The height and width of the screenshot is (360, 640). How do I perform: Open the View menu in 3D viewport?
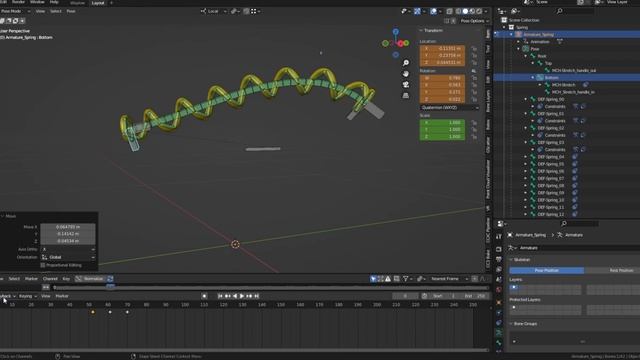40,11
